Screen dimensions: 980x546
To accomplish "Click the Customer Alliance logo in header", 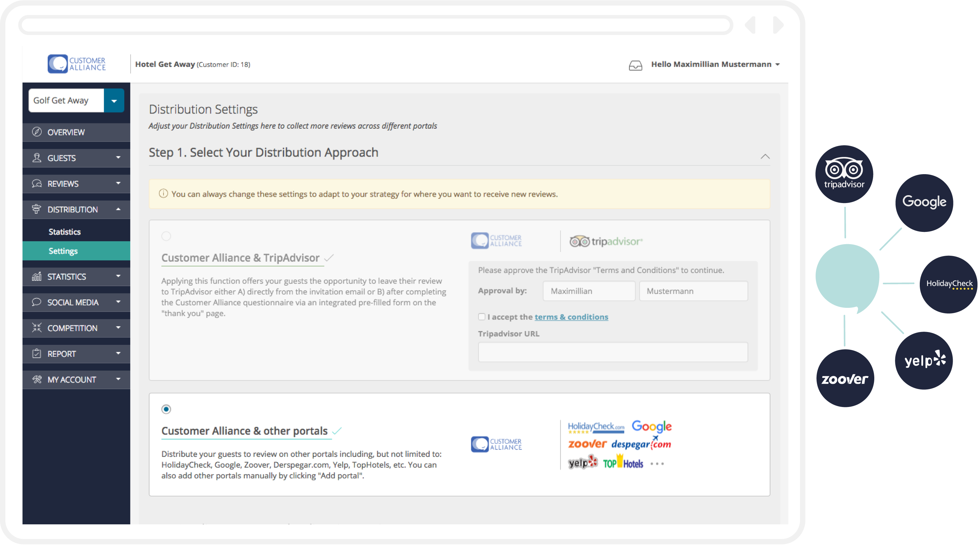I will pyautogui.click(x=77, y=64).
